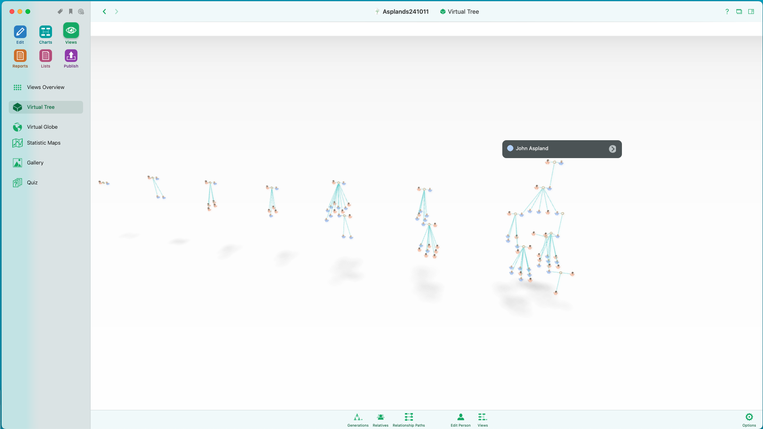Open the Quiz view
Image resolution: width=763 pixels, height=429 pixels.
point(46,182)
